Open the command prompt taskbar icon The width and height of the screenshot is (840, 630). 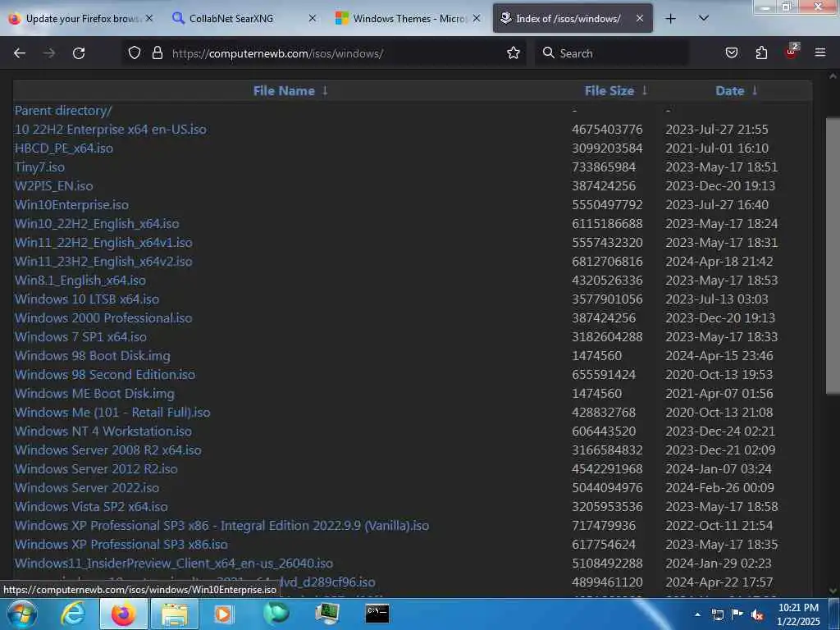coord(377,614)
